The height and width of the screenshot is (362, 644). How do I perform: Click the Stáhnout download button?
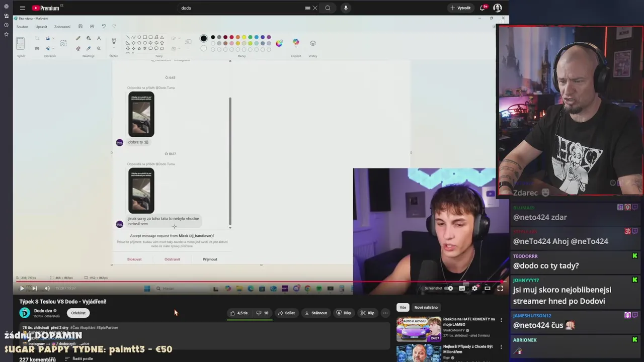click(x=315, y=313)
